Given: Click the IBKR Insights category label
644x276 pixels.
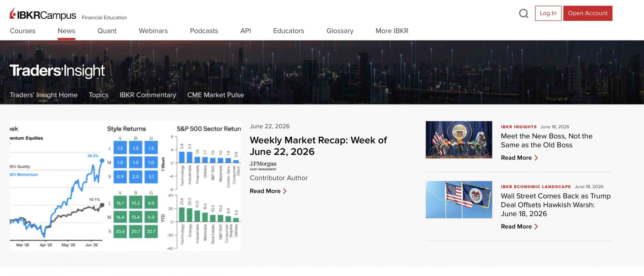Looking at the screenshot, I should (x=519, y=127).
